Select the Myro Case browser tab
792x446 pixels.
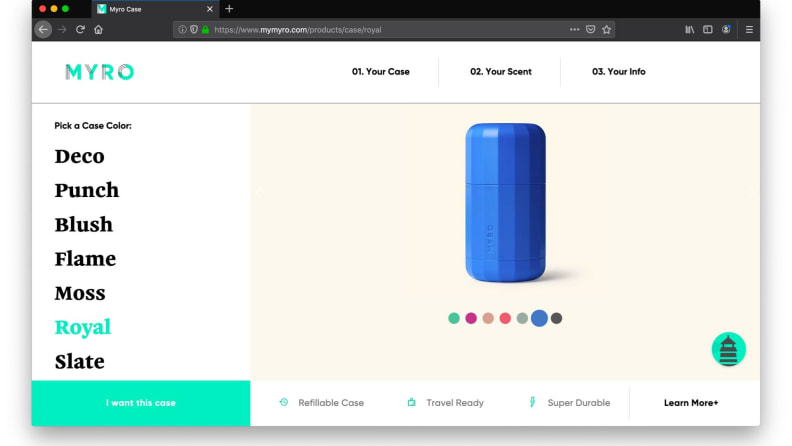155,9
